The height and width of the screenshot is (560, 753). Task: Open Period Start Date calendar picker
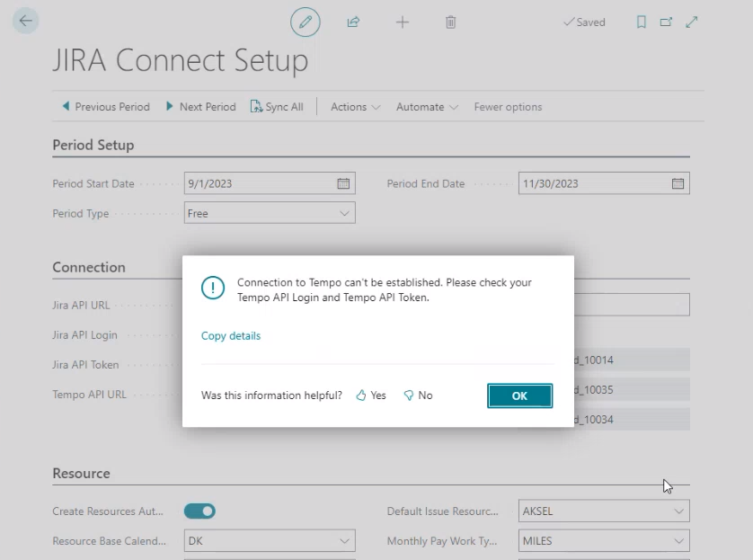pyautogui.click(x=343, y=183)
